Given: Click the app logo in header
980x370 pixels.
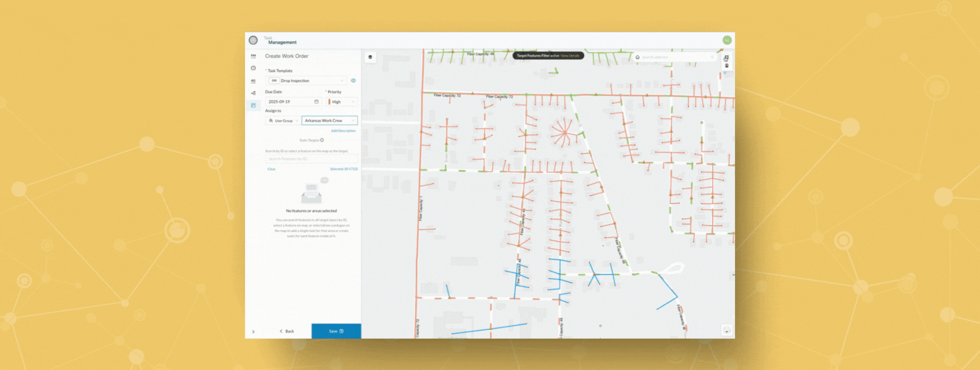Looking at the screenshot, I should [x=253, y=40].
